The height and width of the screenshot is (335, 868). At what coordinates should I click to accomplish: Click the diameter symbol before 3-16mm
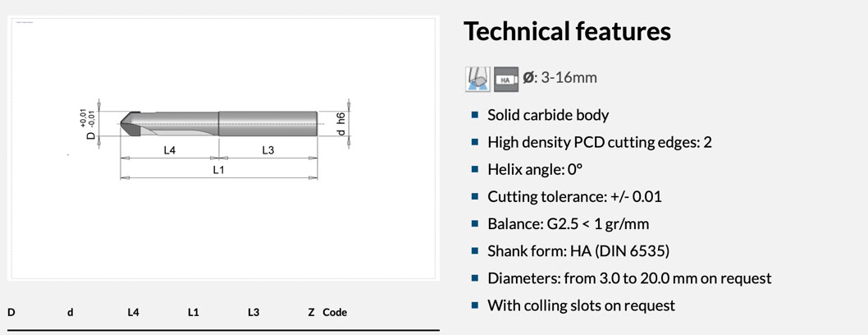[528, 78]
